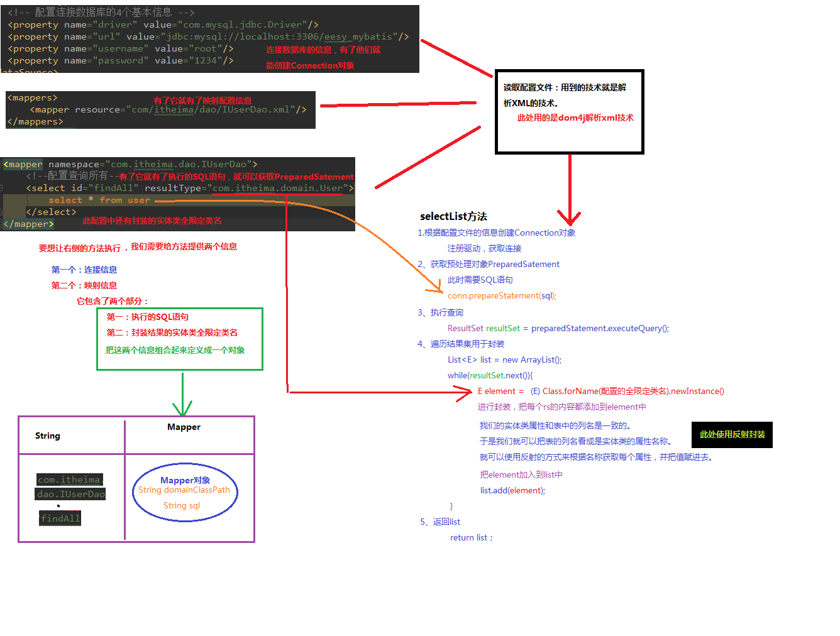Click step '2、获取预处理对象PreparedSatement'

[489, 264]
